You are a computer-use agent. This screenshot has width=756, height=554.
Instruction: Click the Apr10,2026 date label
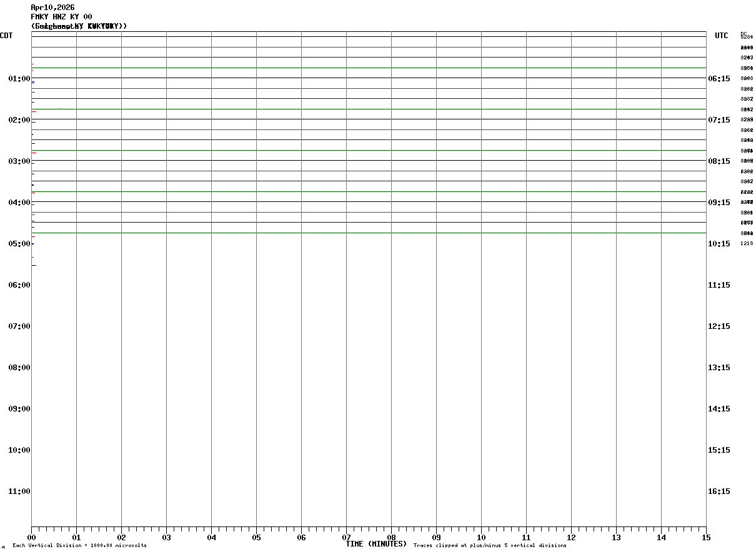point(52,8)
